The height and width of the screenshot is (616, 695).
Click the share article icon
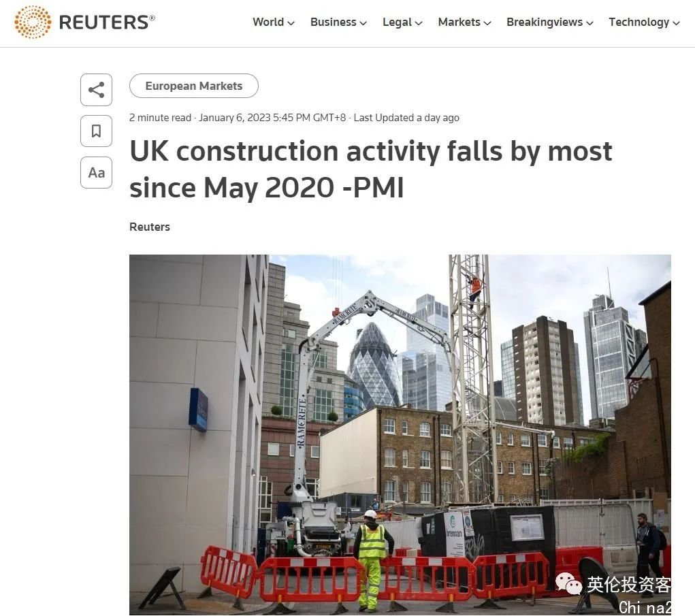coord(96,90)
